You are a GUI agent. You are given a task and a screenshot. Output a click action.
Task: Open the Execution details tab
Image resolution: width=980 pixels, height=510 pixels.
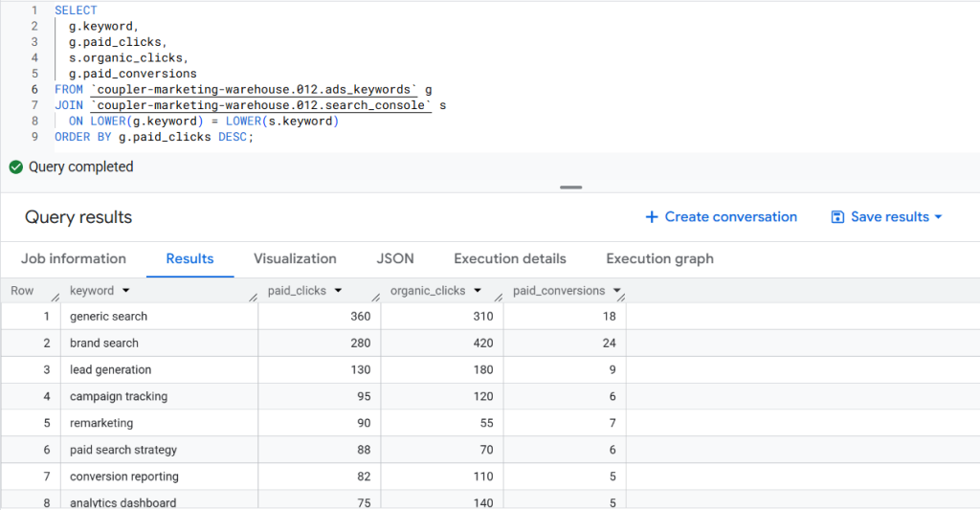click(510, 258)
